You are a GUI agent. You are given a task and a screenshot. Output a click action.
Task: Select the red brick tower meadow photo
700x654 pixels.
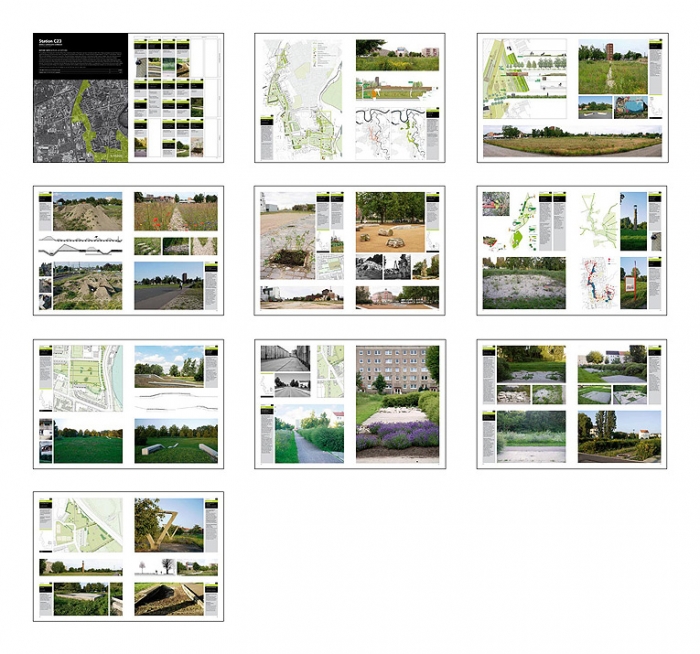[613, 67]
